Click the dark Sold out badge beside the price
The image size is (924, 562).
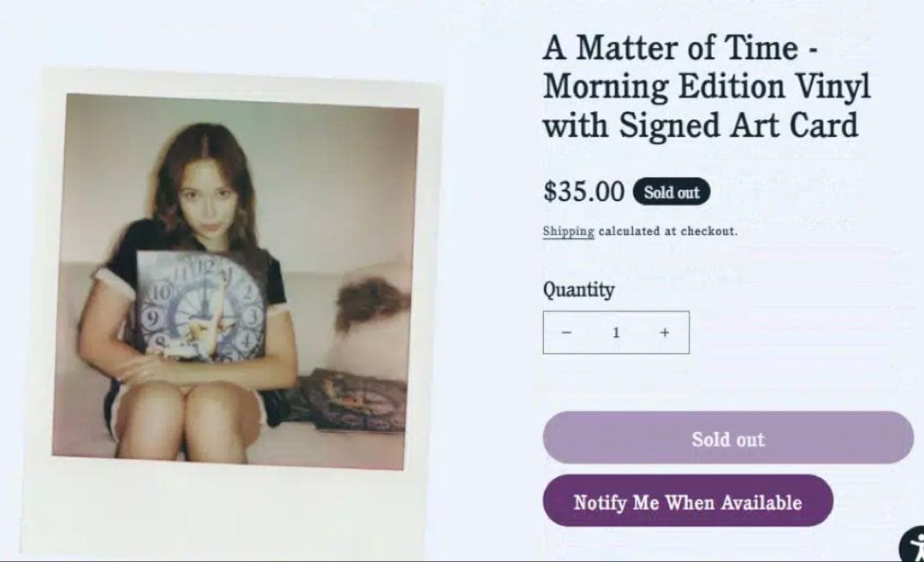coord(672,192)
